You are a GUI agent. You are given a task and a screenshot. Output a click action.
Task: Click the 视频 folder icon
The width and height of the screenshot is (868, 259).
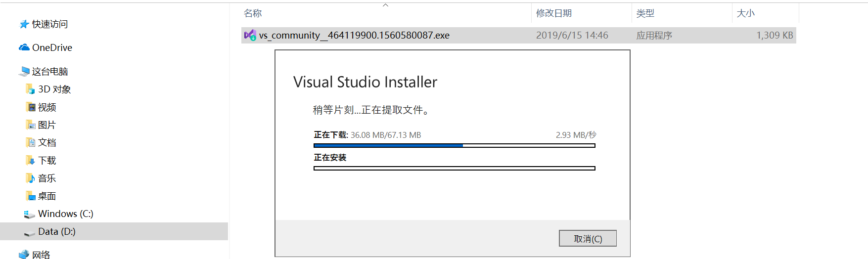coord(31,107)
